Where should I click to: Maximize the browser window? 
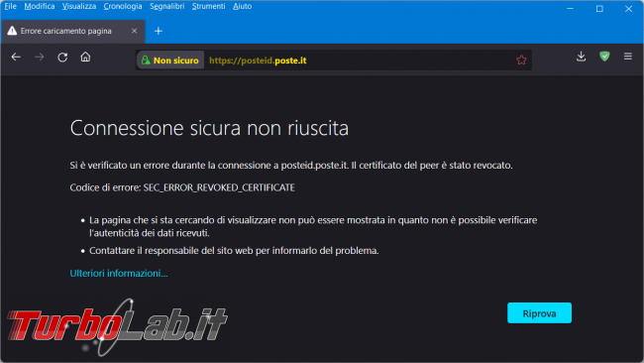599,8
